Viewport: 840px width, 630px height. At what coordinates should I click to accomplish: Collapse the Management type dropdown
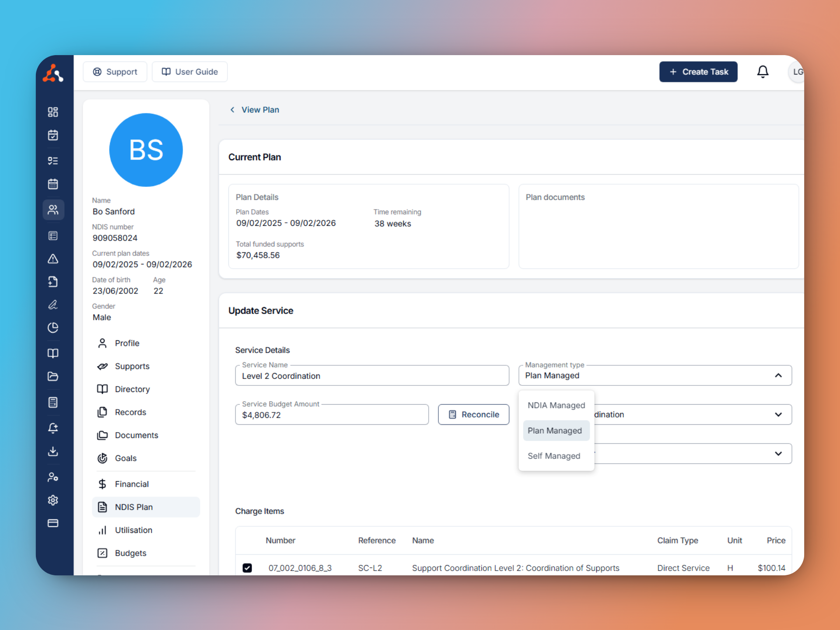tap(778, 375)
